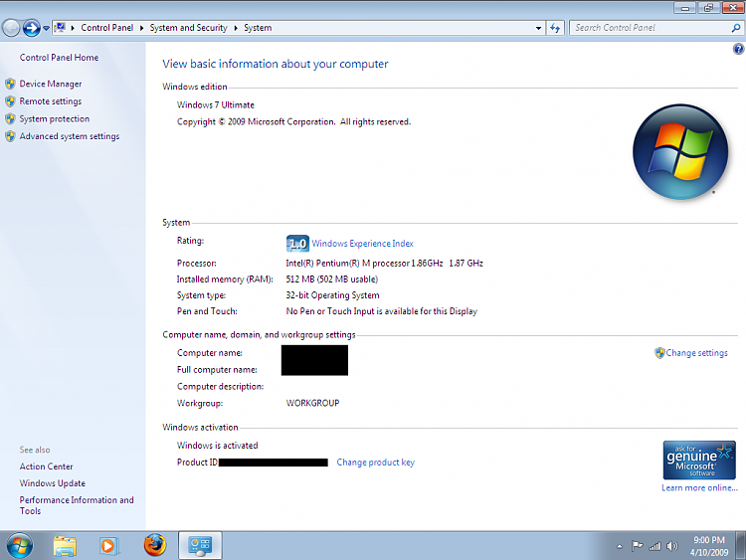Click the Back navigation arrow
Image resolution: width=746 pixels, height=560 pixels.
(11, 28)
